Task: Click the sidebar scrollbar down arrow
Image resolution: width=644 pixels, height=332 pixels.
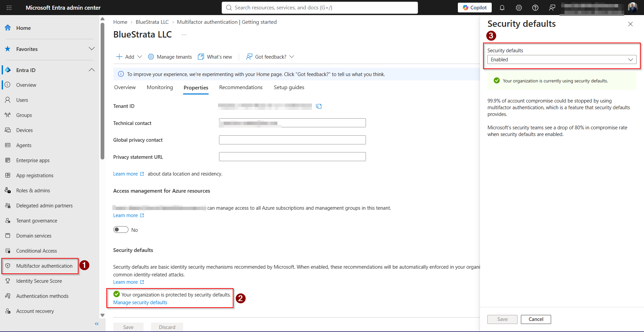Action: point(102,315)
